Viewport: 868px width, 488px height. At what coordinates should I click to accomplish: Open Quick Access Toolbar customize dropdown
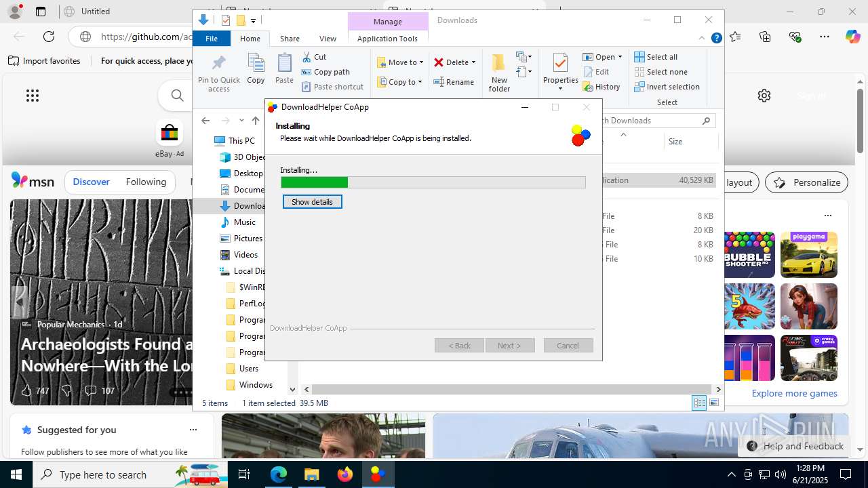(x=253, y=20)
